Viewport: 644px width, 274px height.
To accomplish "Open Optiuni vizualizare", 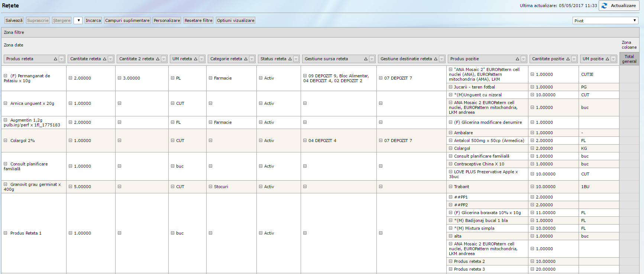I will 236,20.
